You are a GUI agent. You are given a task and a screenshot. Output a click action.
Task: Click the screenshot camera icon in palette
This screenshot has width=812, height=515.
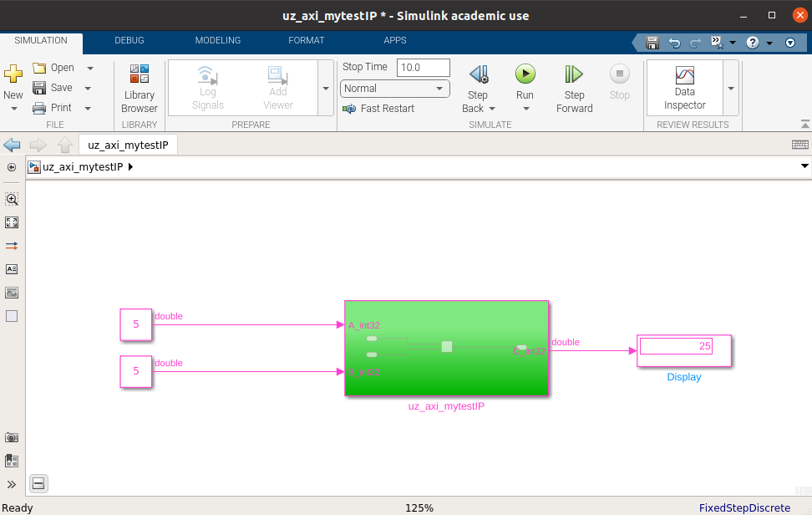tap(12, 437)
